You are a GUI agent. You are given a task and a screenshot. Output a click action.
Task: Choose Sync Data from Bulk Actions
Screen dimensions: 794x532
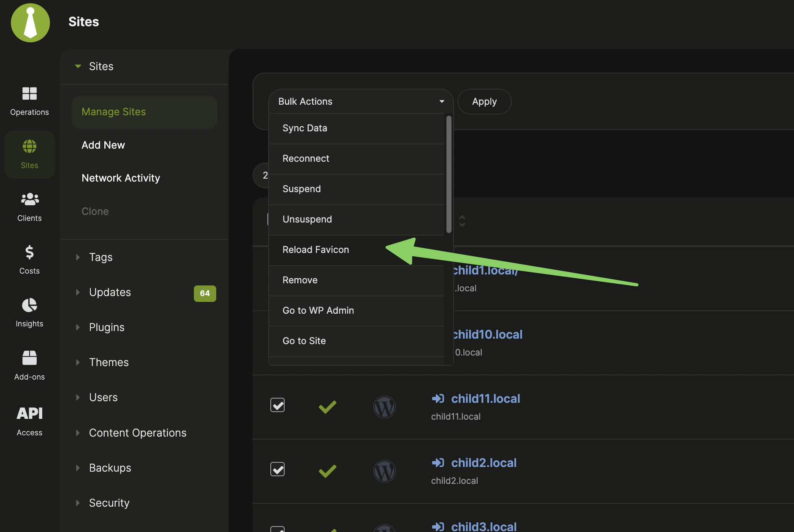356,128
